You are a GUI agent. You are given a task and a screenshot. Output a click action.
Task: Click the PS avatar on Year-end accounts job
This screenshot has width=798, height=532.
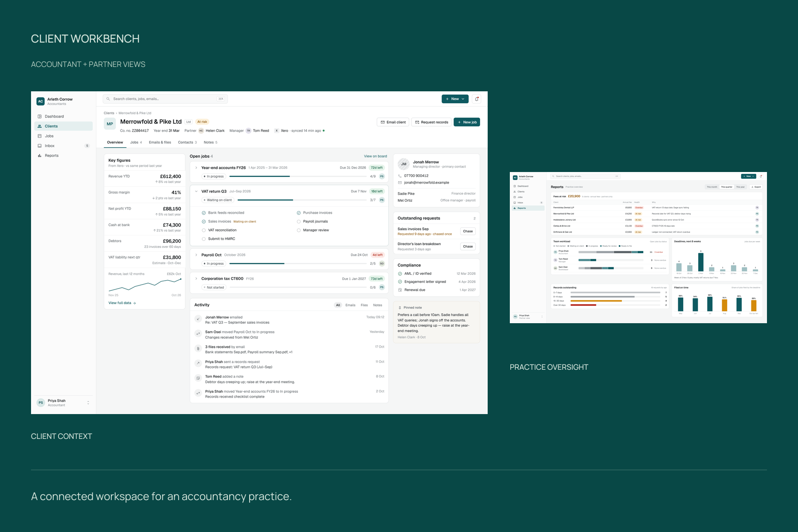[x=382, y=176]
